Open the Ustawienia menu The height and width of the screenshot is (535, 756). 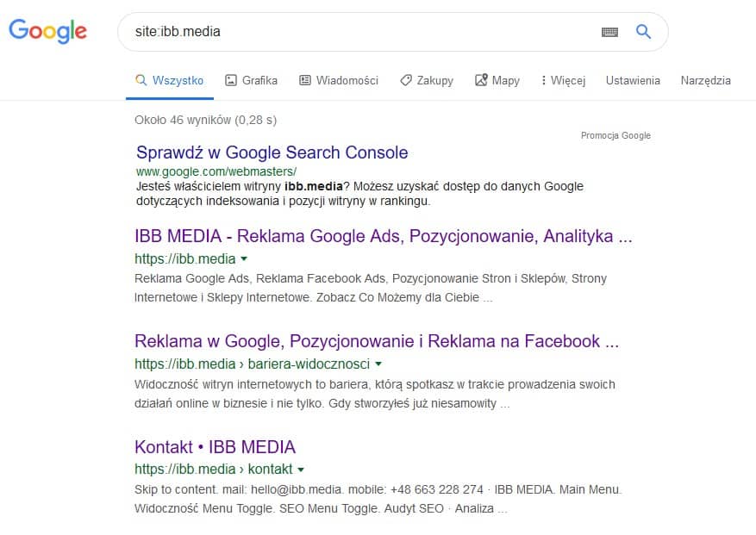tap(633, 79)
